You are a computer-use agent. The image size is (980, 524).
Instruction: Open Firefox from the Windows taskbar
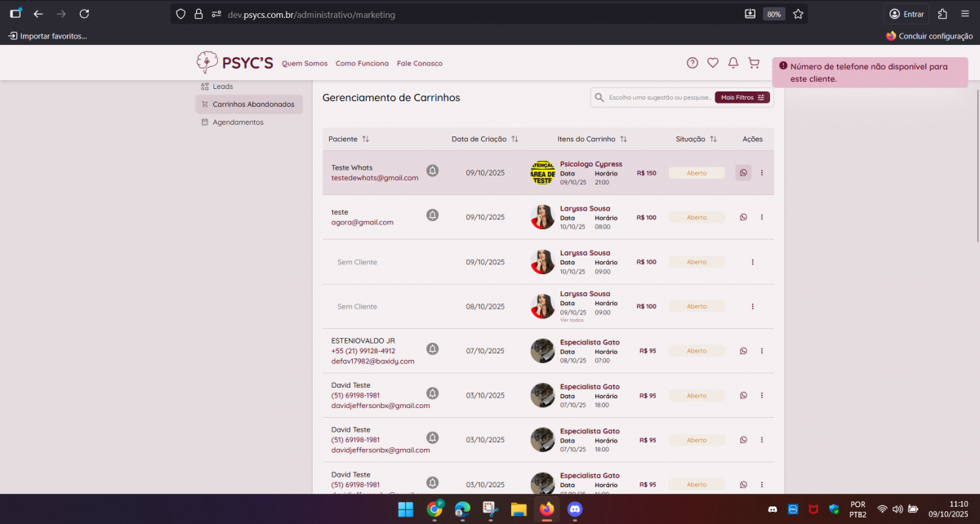(546, 509)
